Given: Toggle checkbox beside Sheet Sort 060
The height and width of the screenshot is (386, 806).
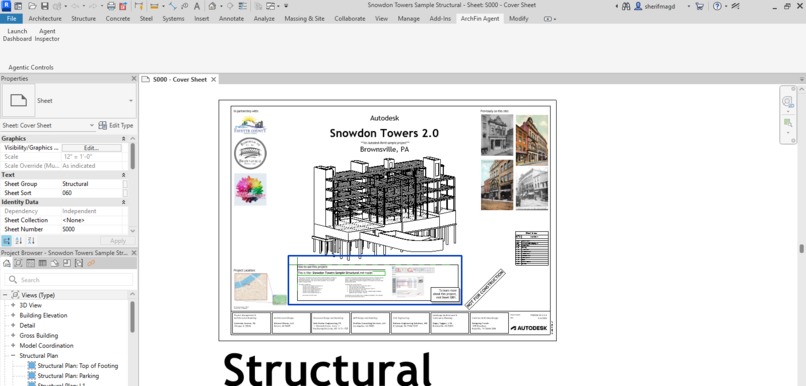Looking at the screenshot, I should coord(125,193).
